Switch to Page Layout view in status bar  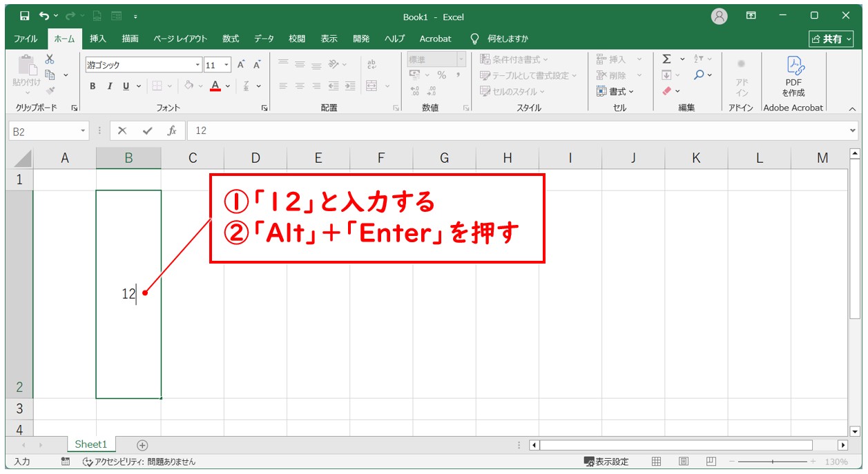(684, 462)
